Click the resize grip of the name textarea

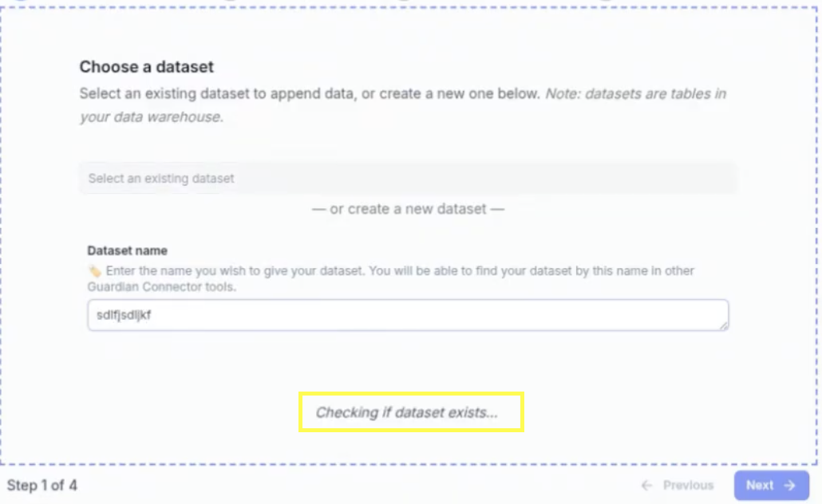pos(724,325)
